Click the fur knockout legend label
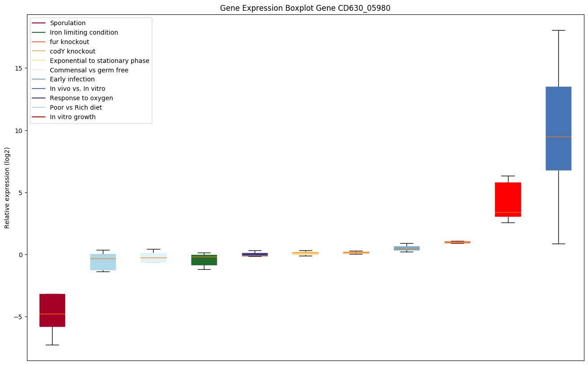Screen dimensions: 588x365 click(69, 42)
